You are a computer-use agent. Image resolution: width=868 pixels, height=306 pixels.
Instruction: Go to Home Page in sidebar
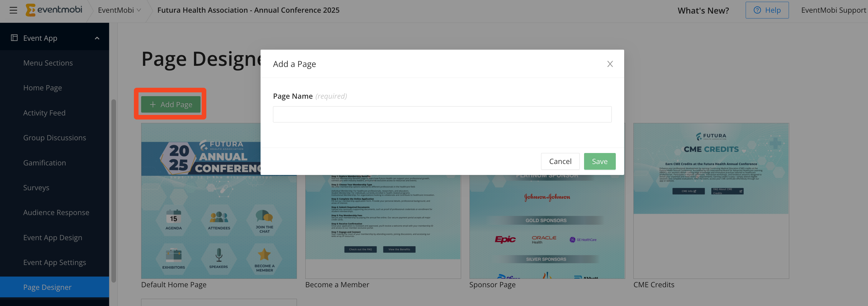[x=42, y=88]
